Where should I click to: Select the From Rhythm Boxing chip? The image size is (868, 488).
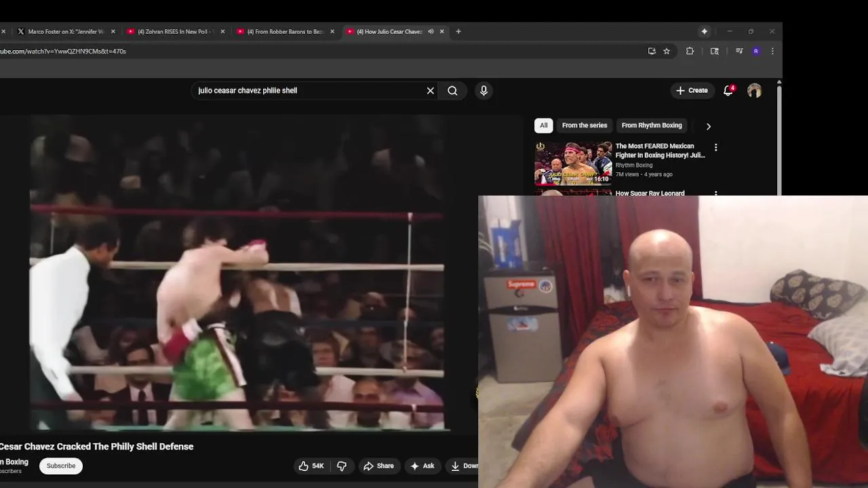[652, 125]
